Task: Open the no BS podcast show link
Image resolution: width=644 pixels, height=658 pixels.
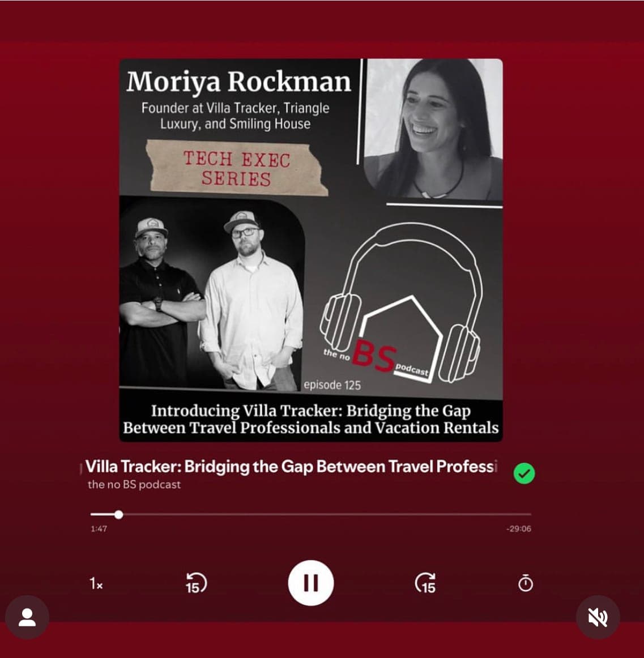Action: click(x=134, y=484)
